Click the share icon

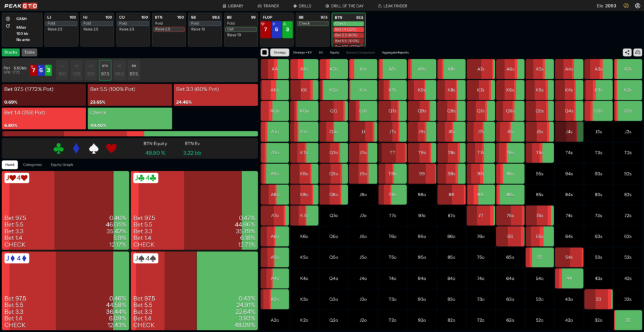point(627,53)
